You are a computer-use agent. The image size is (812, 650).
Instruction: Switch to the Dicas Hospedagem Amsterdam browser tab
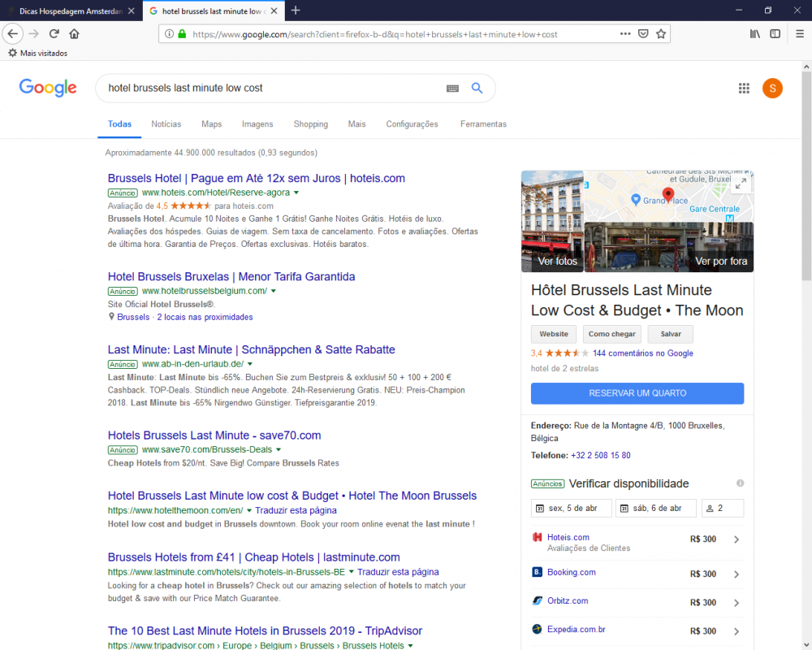[x=69, y=11]
